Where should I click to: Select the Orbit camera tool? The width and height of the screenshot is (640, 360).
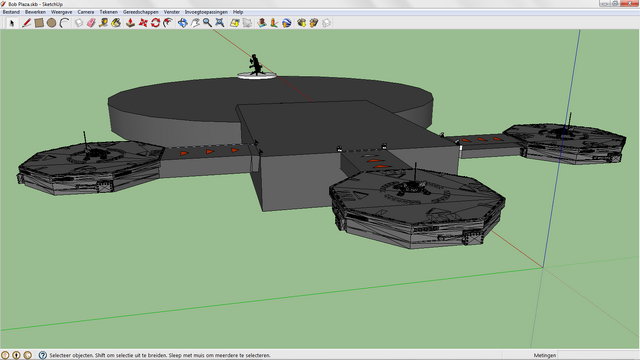point(182,23)
